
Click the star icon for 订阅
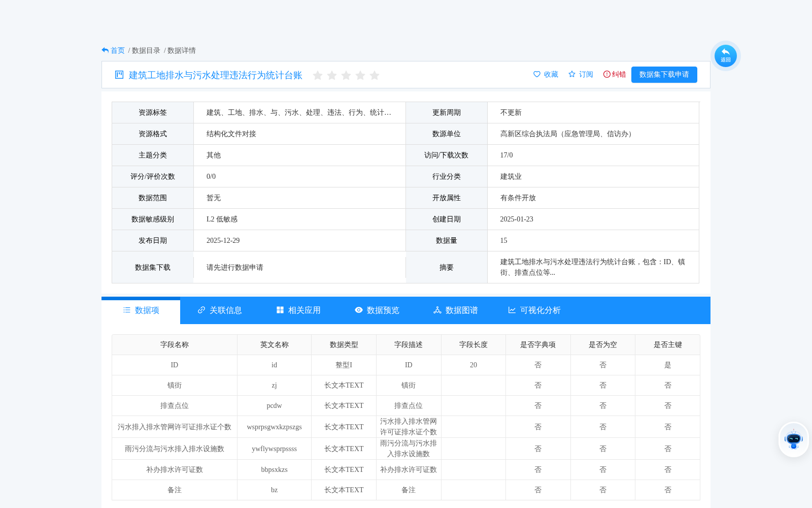(572, 74)
